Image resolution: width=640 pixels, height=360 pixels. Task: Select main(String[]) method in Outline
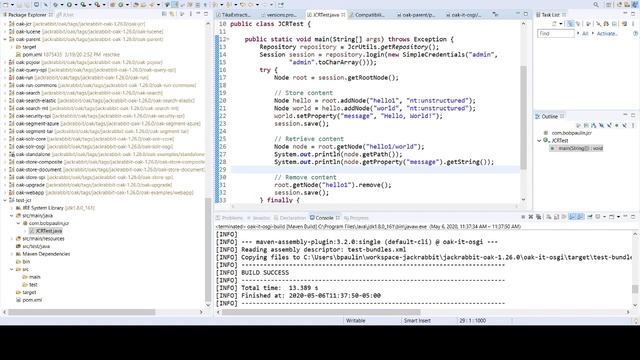(576, 148)
